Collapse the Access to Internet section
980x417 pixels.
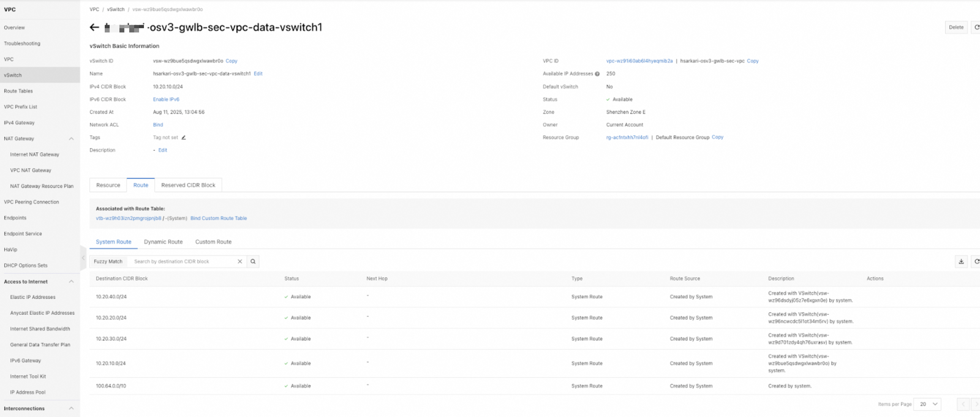71,282
